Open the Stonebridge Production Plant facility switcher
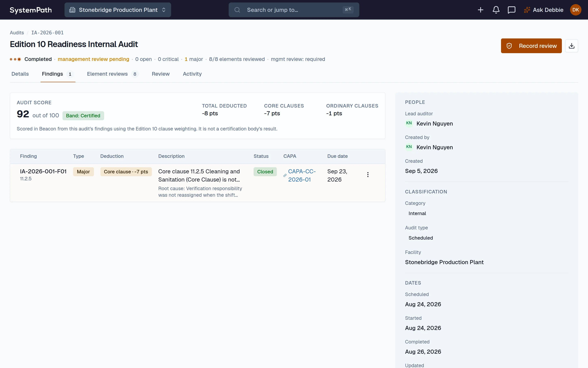Viewport: 588px width, 368px height. [118, 10]
